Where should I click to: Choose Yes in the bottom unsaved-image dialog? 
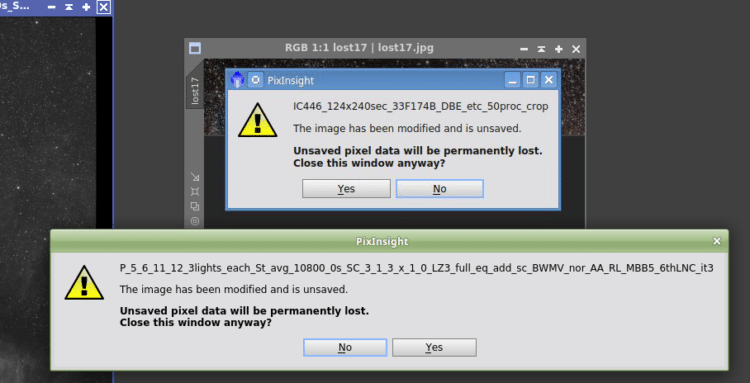pos(434,347)
